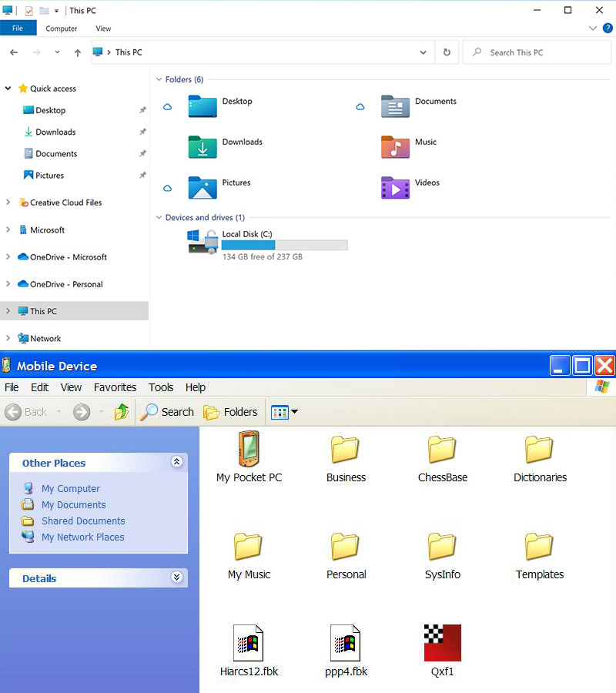
Task: Open the View ribbon tab
Action: [103, 28]
